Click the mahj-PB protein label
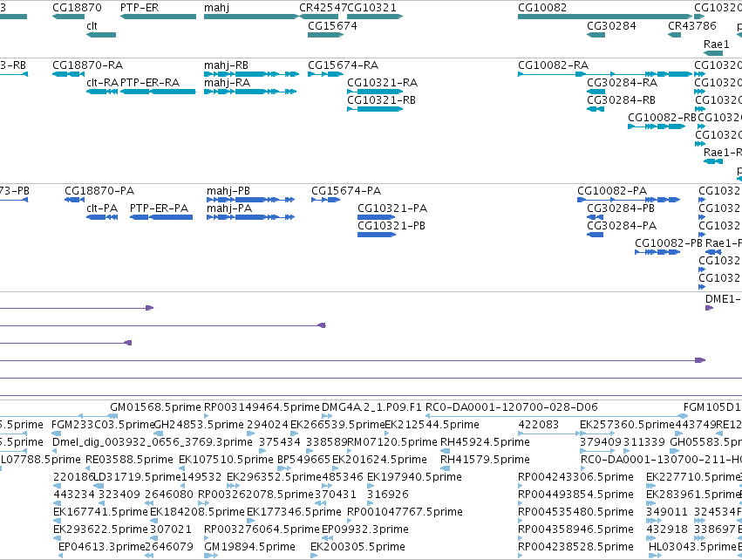 [228, 191]
